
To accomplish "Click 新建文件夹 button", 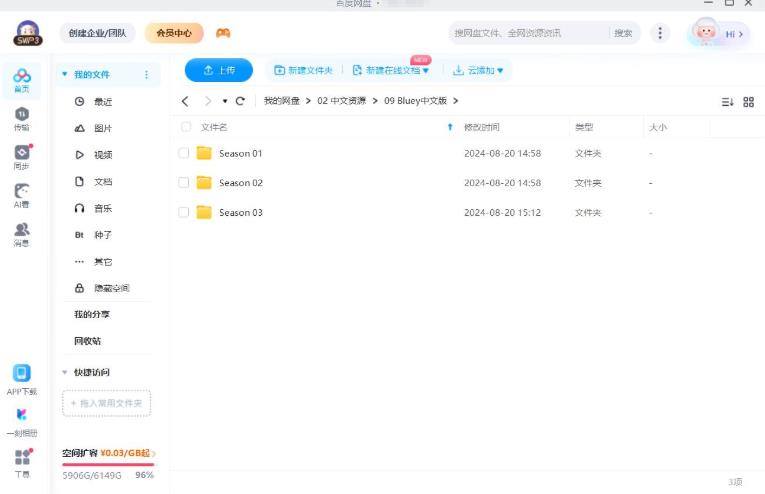I will tap(303, 70).
